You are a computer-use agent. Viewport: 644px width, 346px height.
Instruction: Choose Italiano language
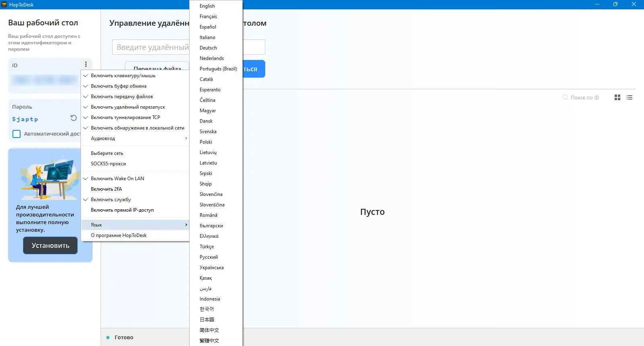click(x=216, y=37)
